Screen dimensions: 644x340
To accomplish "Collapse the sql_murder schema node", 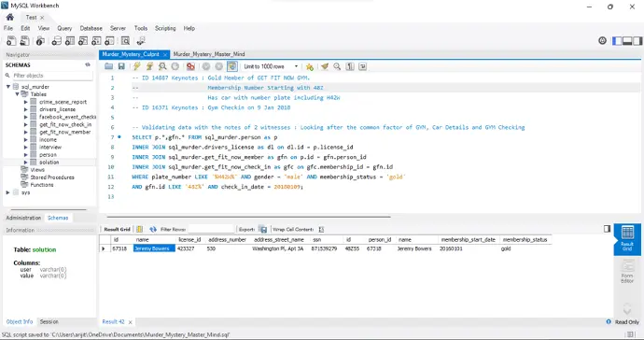I will [x=8, y=87].
